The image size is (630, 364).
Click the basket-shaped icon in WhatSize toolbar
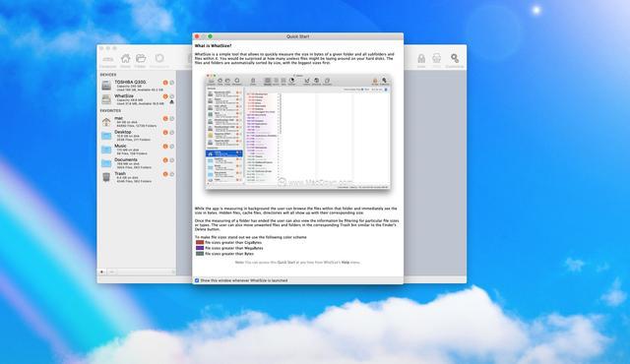437,59
